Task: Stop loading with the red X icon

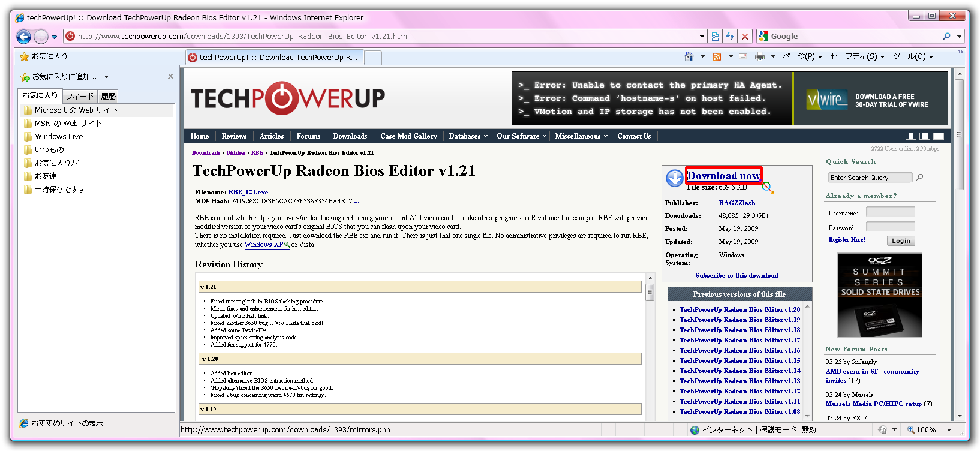Action: [745, 37]
